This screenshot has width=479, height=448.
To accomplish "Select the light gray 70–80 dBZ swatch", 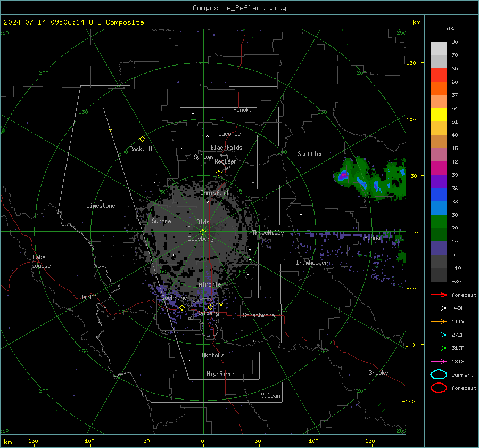I will tap(439, 48).
